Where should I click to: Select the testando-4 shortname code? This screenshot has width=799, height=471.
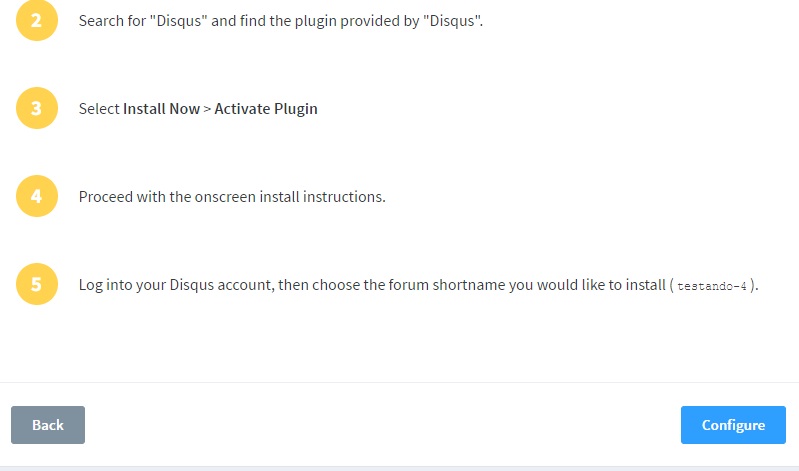point(711,286)
